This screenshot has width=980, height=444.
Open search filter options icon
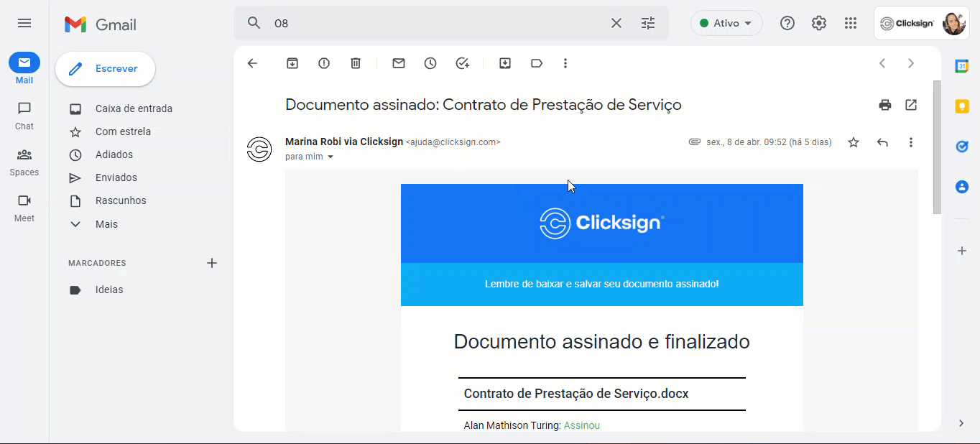[648, 23]
